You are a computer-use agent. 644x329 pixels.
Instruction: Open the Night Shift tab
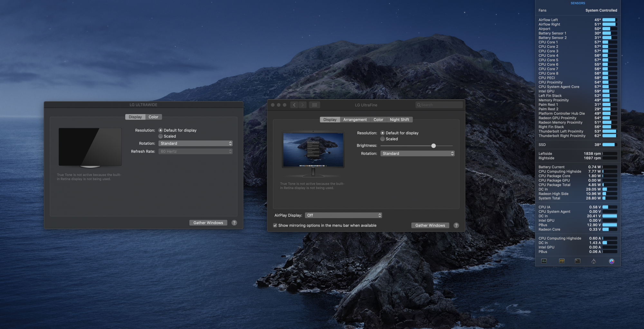click(x=399, y=120)
